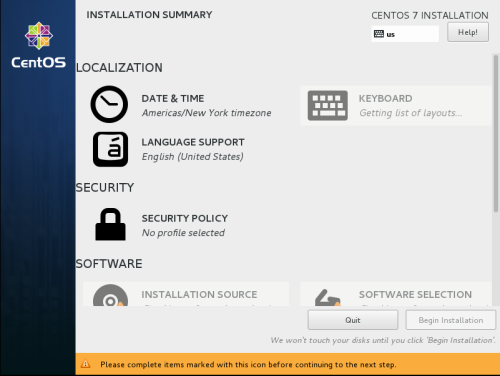Viewport: 500px width, 376px height.
Task: Click the keyboard icon in layout indicator
Action: point(379,34)
